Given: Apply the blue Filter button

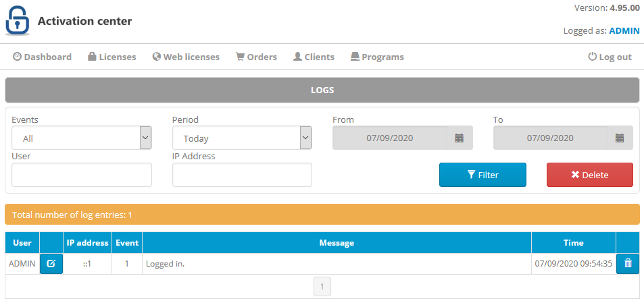Looking at the screenshot, I should click(x=482, y=175).
